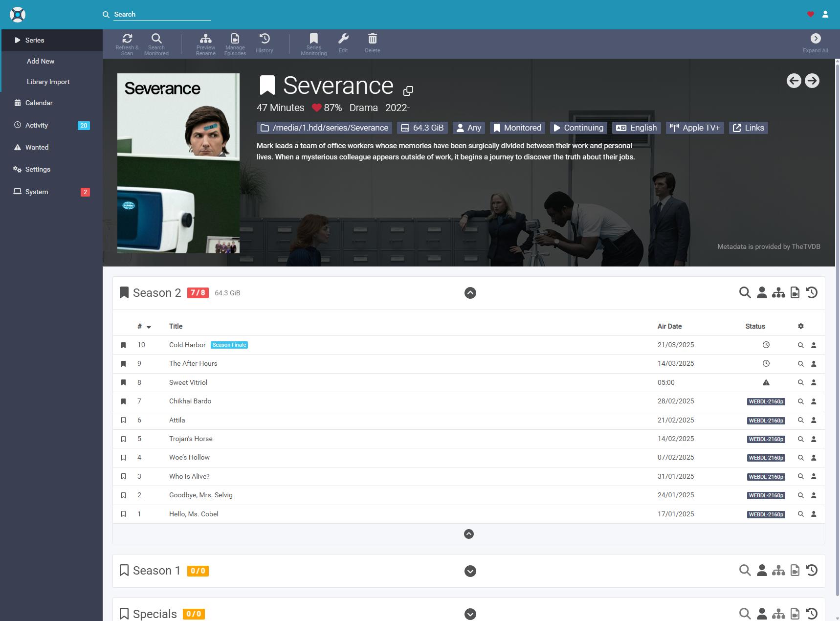Image resolution: width=840 pixels, height=621 pixels.
Task: Toggle monitoring for Chikhai Bardo
Action: pyautogui.click(x=123, y=401)
